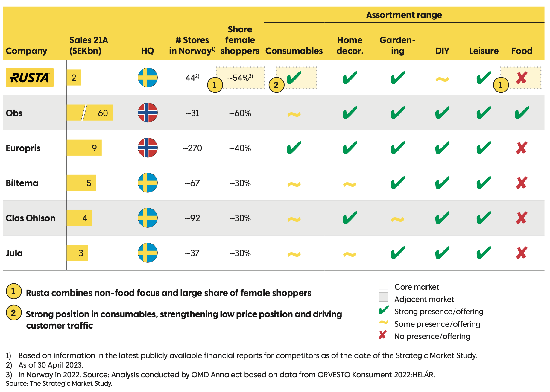Click Biltema's yellow tilde under Home decor
Screen dimensions: 550x392
pos(350,184)
